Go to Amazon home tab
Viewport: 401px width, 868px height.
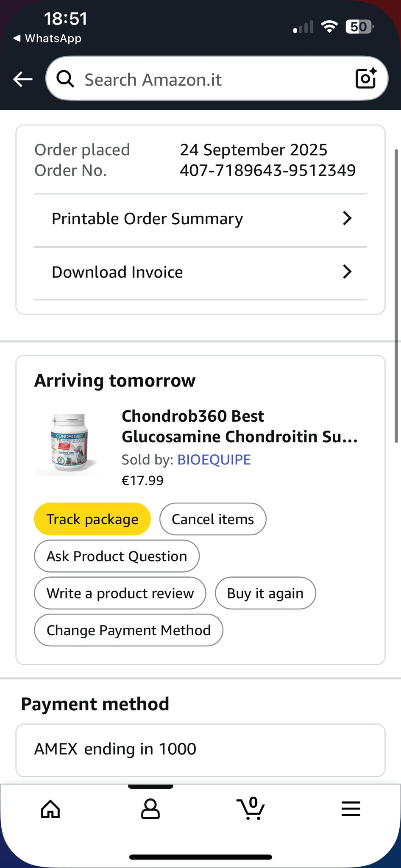tap(50, 809)
